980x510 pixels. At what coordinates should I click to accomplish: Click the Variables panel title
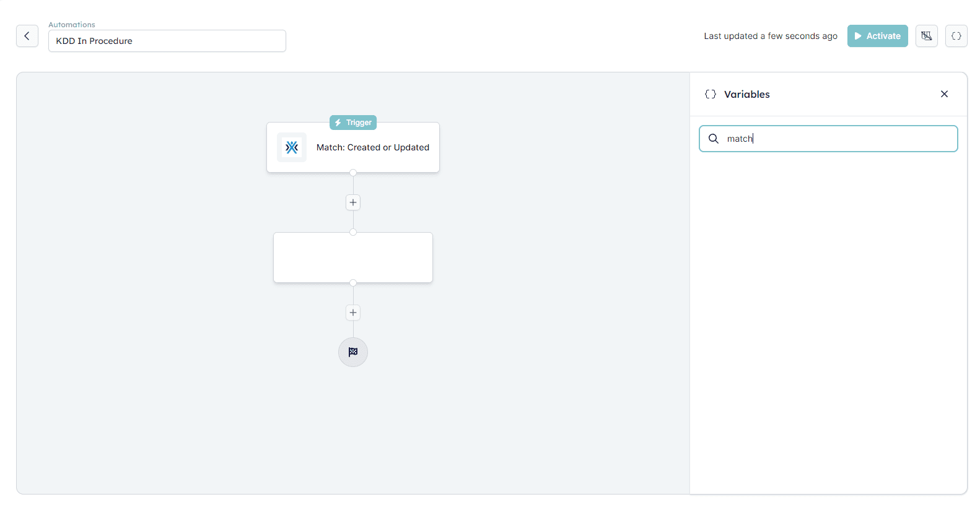(x=747, y=94)
